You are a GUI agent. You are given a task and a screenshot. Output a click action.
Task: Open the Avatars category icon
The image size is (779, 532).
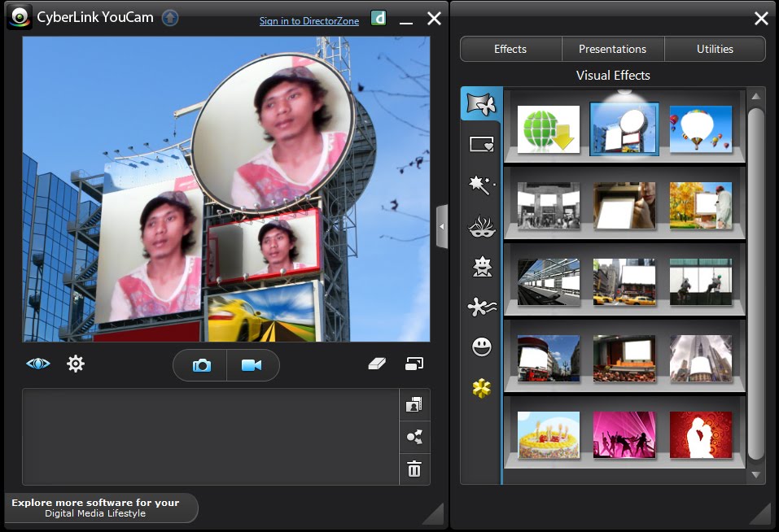coord(482,267)
